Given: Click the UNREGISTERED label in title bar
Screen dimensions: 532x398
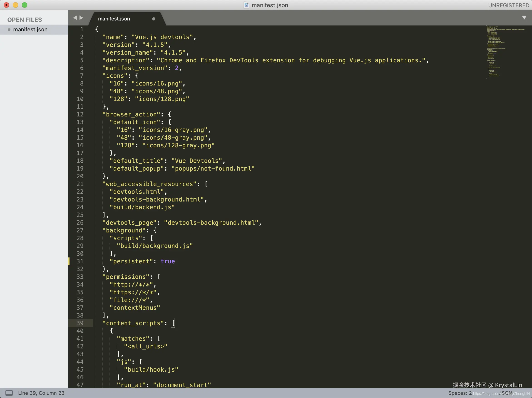Looking at the screenshot, I should 508,5.
